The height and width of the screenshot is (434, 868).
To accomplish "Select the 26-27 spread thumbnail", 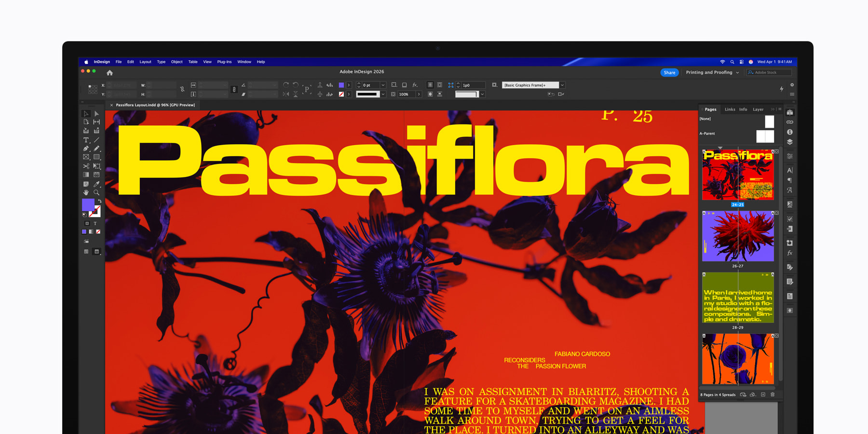I will point(737,236).
